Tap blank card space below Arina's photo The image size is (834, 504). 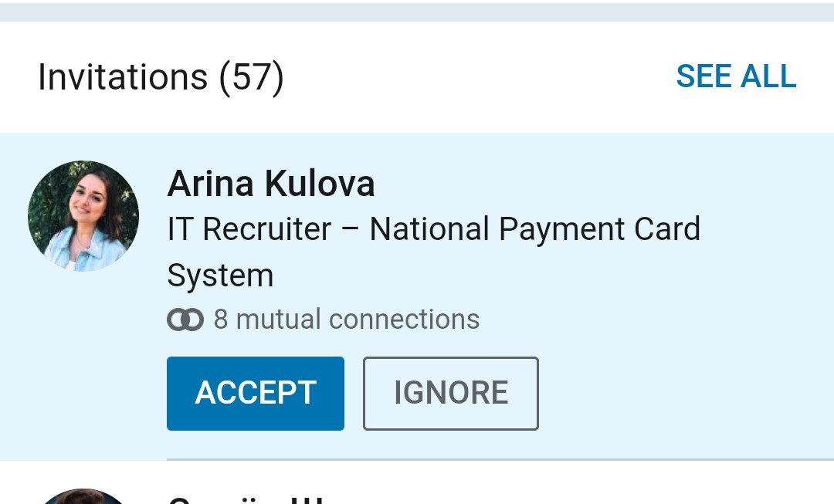pos(83,363)
